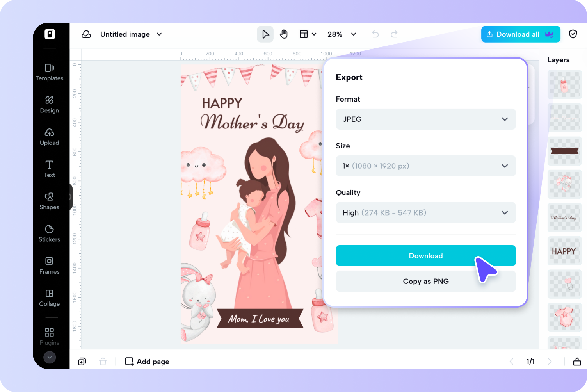
Task: Open the Templates panel
Action: [49, 72]
